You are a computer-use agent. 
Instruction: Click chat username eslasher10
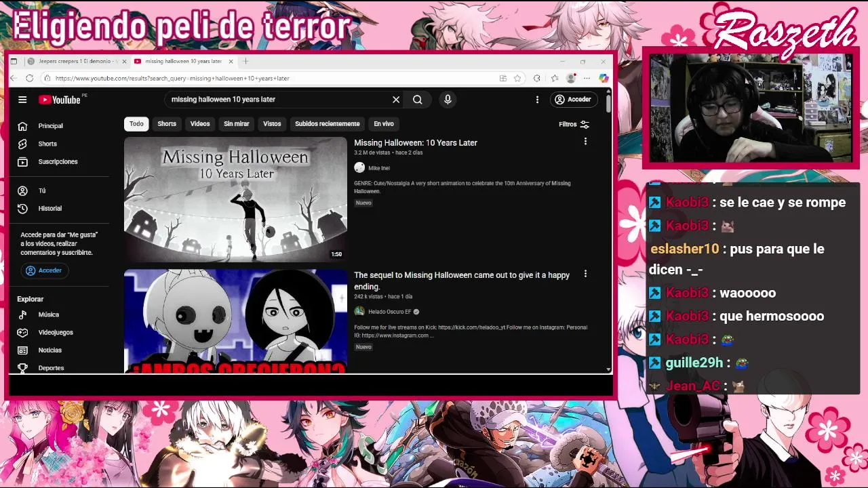(684, 249)
